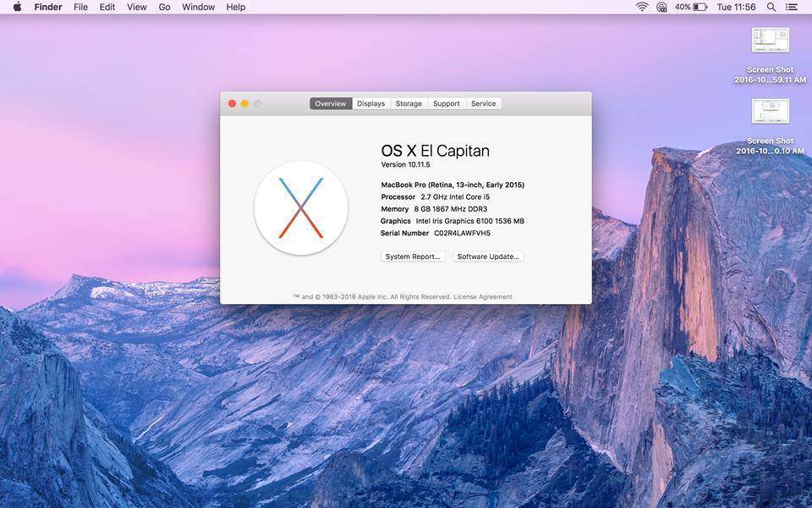The height and width of the screenshot is (508, 812).
Task: Minimize the About This Mac window
Action: click(245, 103)
